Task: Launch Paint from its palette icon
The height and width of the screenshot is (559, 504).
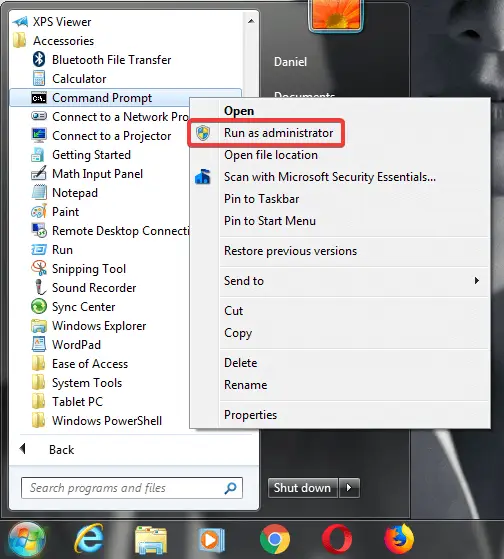Action: coord(39,212)
